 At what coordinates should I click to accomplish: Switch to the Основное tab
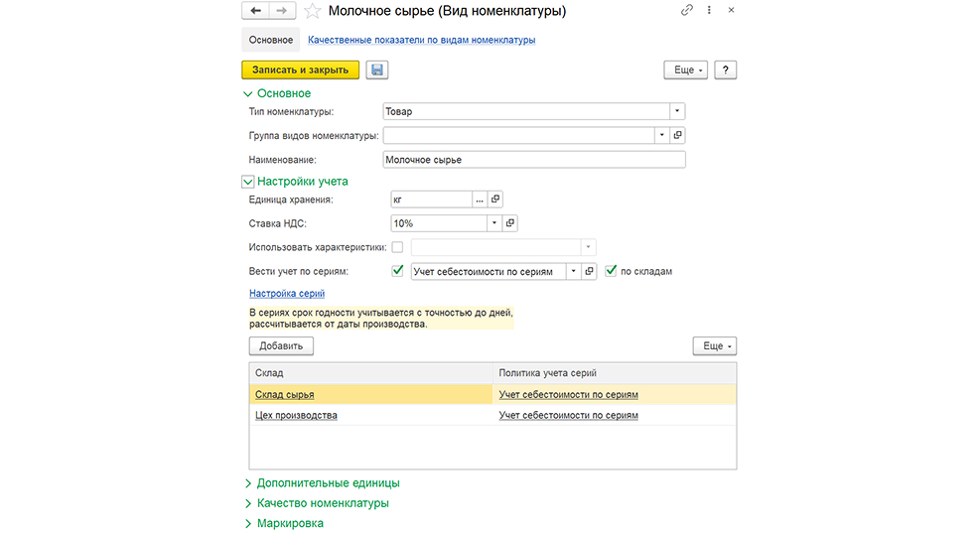click(x=271, y=40)
